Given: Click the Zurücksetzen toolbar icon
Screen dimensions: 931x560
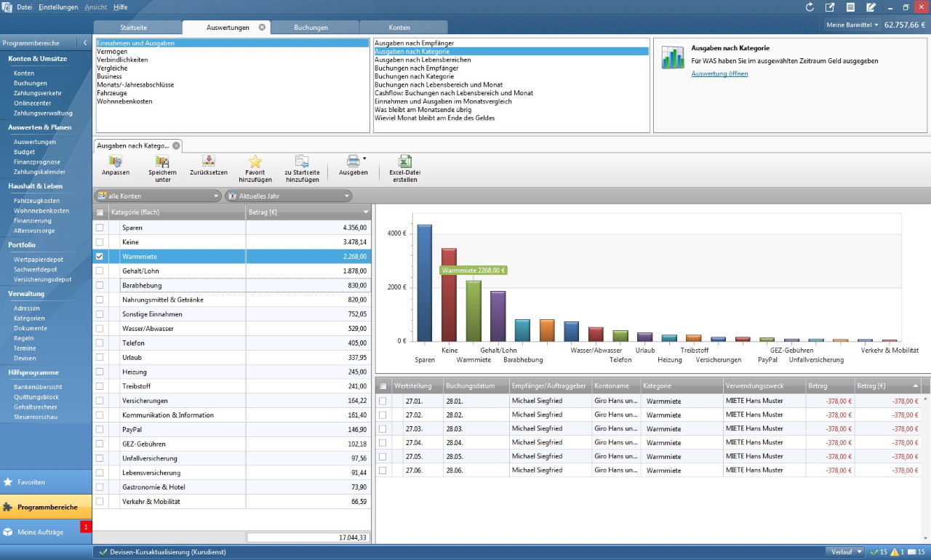Looking at the screenshot, I should click(209, 161).
